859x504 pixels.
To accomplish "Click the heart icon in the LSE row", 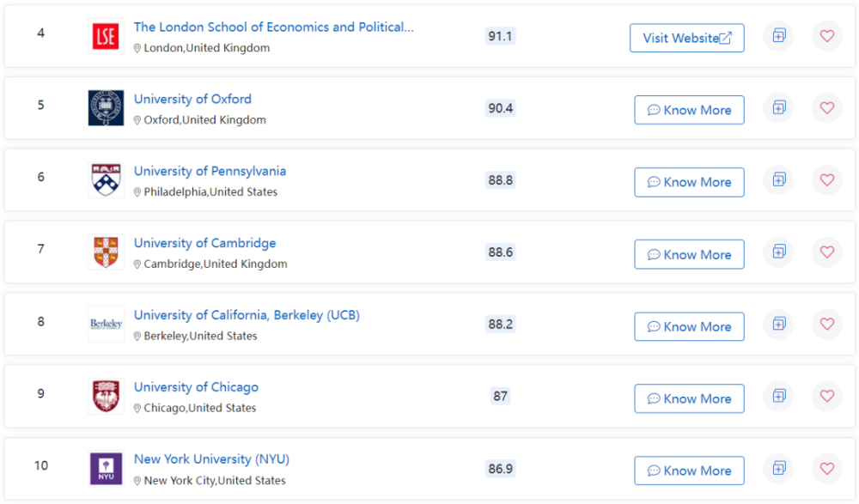I will click(x=826, y=36).
